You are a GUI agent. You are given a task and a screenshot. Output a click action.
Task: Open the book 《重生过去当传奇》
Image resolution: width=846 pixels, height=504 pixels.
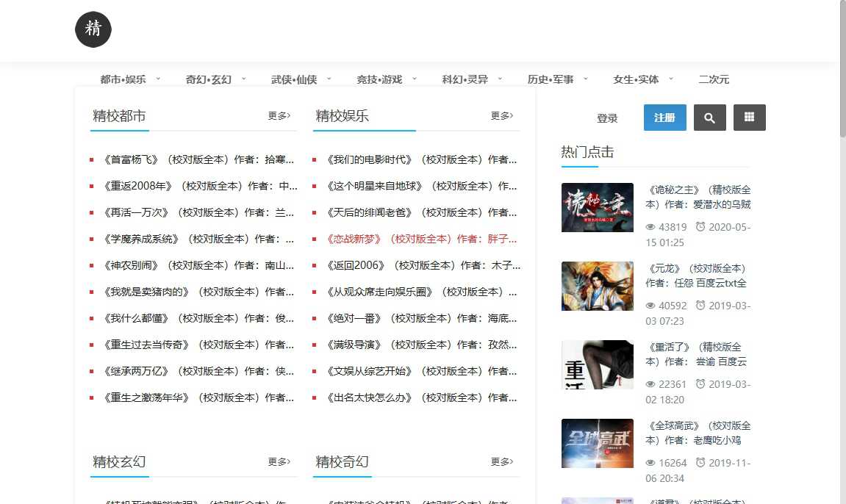(x=198, y=345)
